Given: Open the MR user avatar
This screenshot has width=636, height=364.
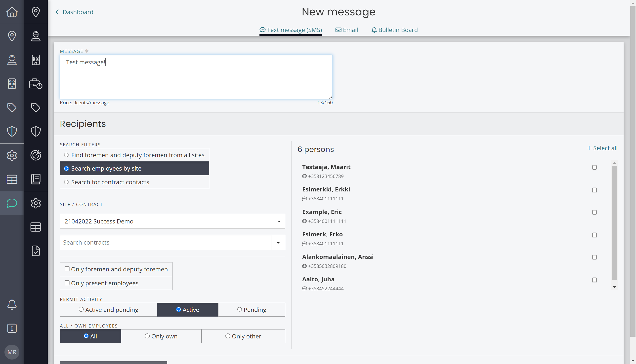Looking at the screenshot, I should tap(12, 352).
